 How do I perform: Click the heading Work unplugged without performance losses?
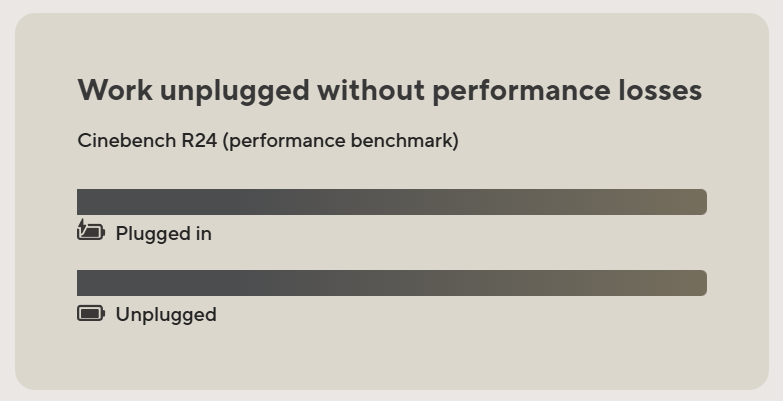390,91
